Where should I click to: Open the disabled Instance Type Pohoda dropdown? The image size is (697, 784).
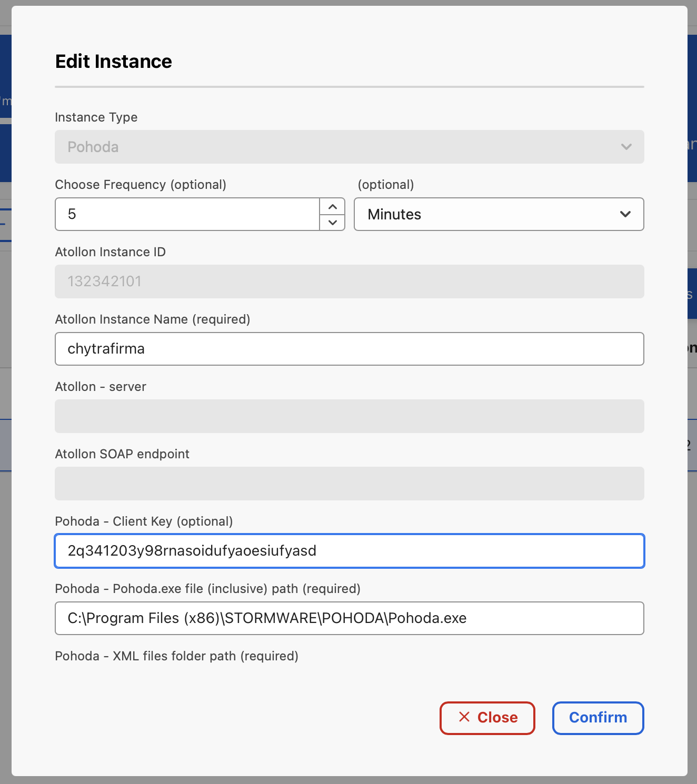tap(349, 147)
